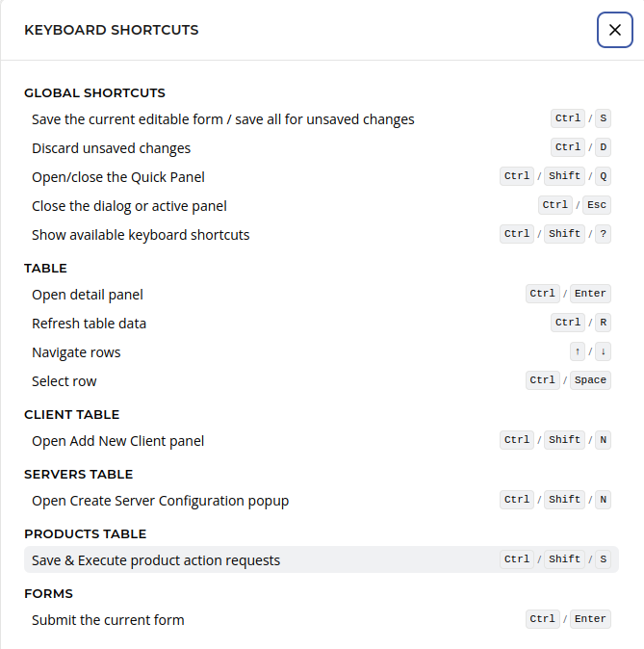644x649 pixels.
Task: Select the 'Discard unsaved changes' row
Action: [x=322, y=148]
